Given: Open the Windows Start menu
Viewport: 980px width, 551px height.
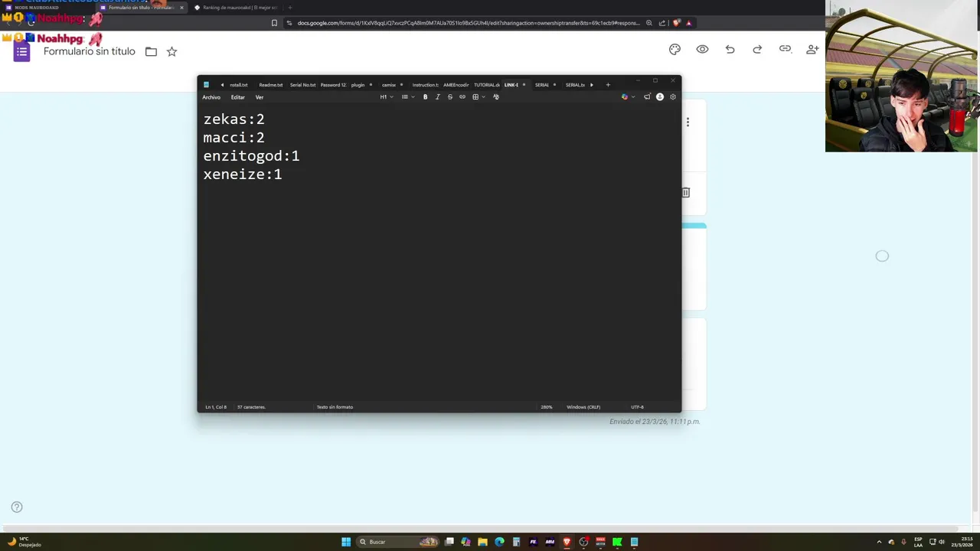Looking at the screenshot, I should [346, 542].
